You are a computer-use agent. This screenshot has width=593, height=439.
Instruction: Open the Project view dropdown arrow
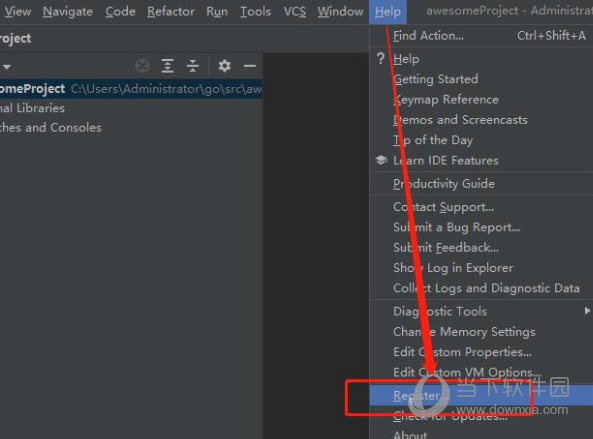click(x=7, y=67)
